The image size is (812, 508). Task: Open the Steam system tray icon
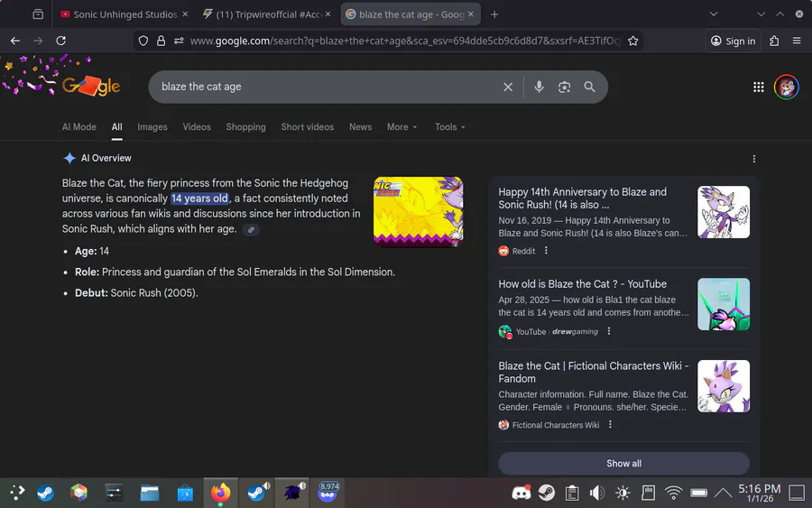click(547, 493)
